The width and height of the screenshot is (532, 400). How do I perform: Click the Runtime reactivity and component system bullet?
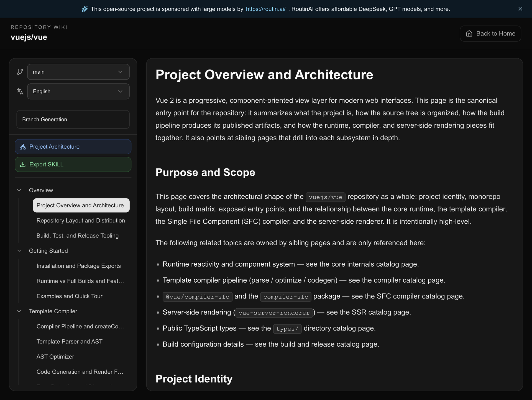291,264
